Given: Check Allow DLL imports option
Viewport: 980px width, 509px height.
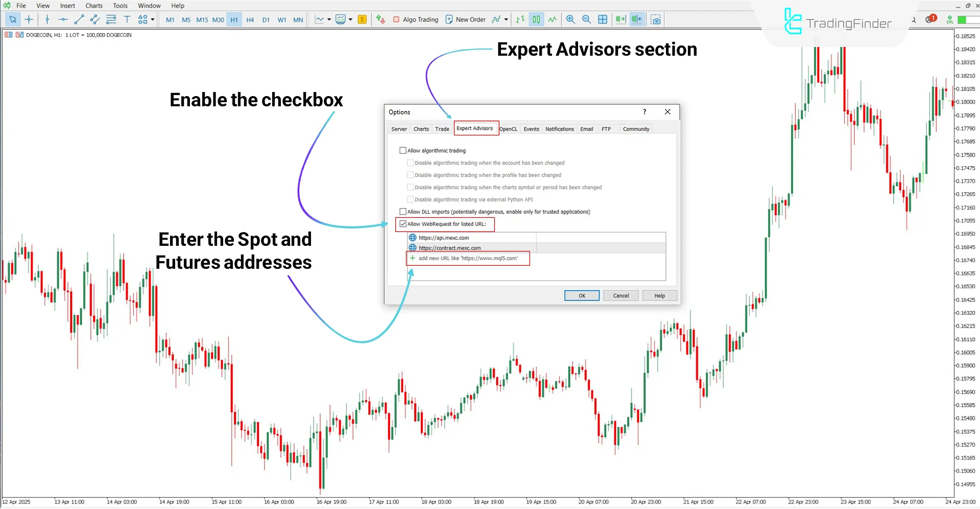Looking at the screenshot, I should tap(403, 212).
